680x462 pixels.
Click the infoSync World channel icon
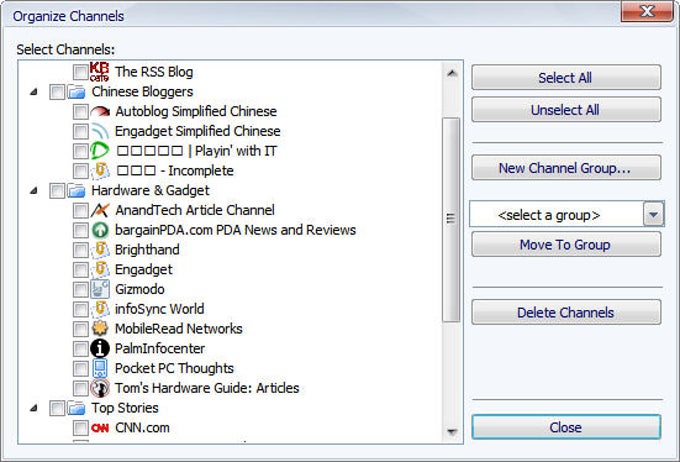(x=100, y=309)
